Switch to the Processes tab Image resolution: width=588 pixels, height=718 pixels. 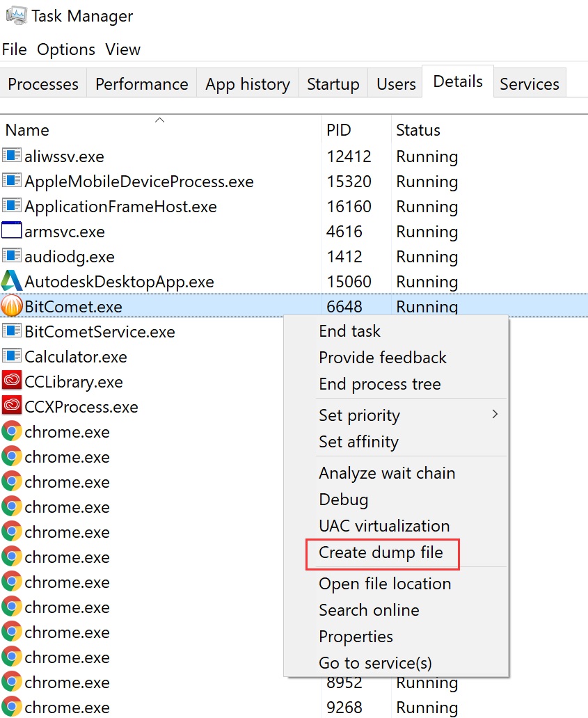(43, 83)
